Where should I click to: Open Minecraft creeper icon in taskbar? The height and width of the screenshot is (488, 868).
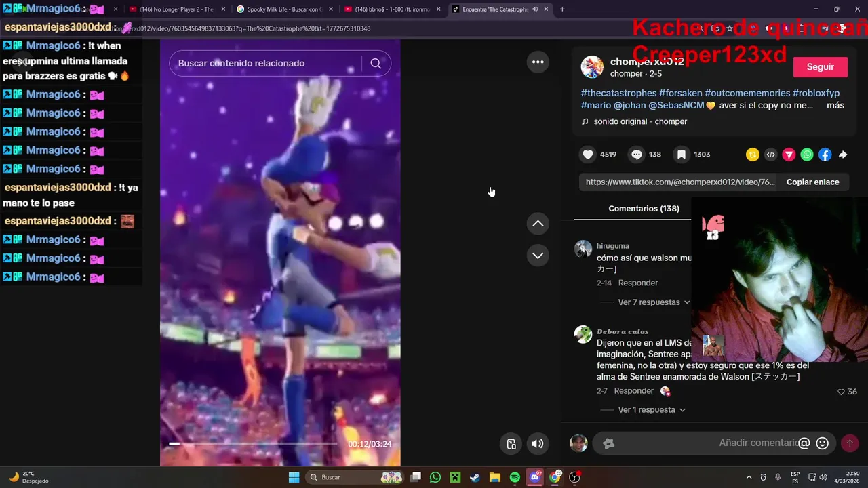tap(455, 477)
